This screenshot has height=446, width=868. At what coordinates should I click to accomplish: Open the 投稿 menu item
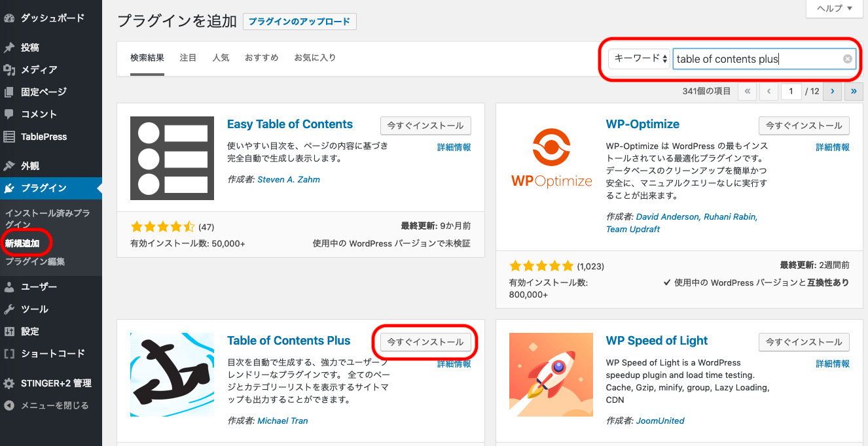point(51,47)
